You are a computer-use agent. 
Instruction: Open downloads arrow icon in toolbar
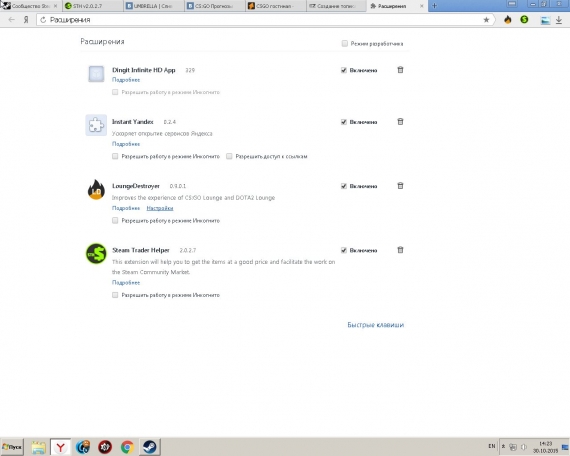[559, 20]
